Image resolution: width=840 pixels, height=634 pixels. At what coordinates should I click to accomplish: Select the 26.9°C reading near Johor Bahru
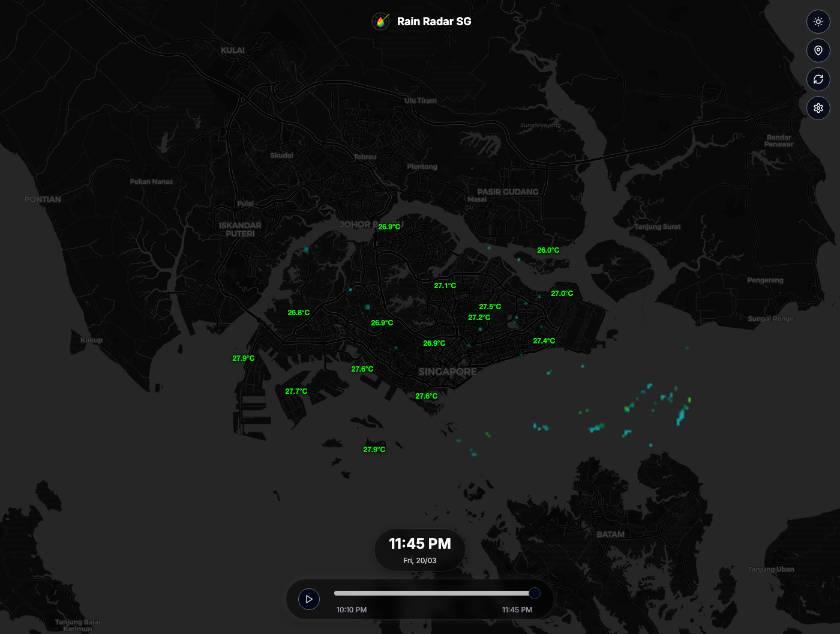coord(391,228)
